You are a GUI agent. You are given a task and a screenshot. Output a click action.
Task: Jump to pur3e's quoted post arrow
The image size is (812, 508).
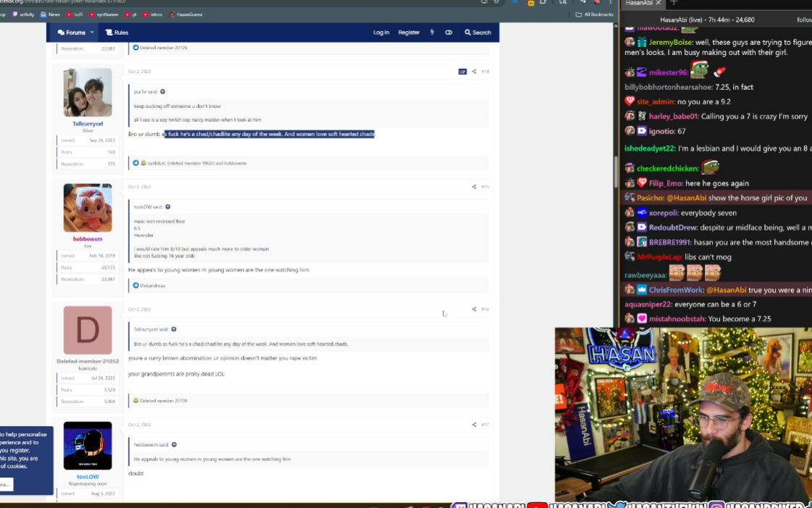pyautogui.click(x=162, y=92)
